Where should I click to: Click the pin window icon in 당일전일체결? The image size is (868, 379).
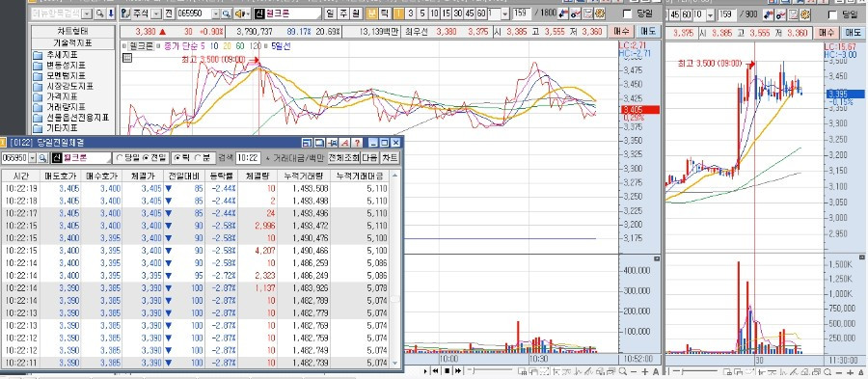pyautogui.click(x=332, y=143)
